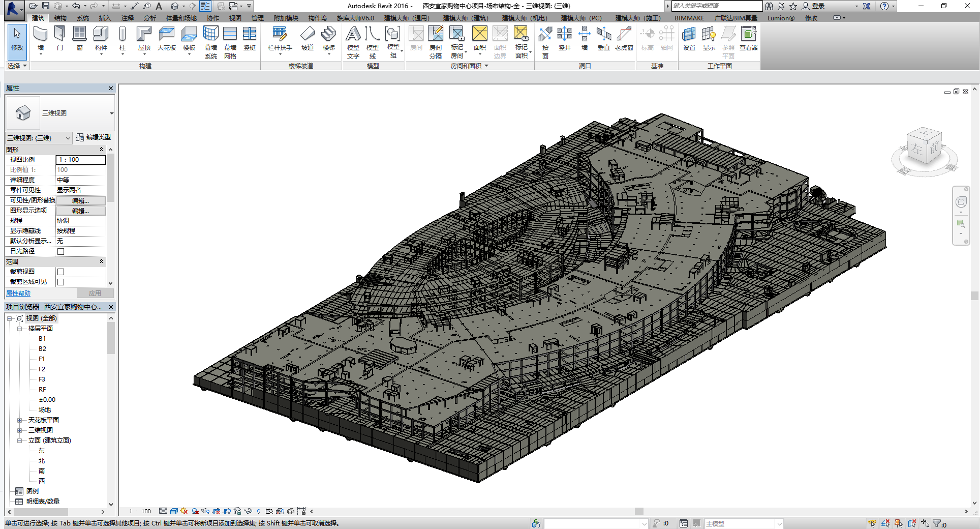Switch to the 系统 ribbon tab
Viewport: 980px width, 529px height.
point(83,18)
